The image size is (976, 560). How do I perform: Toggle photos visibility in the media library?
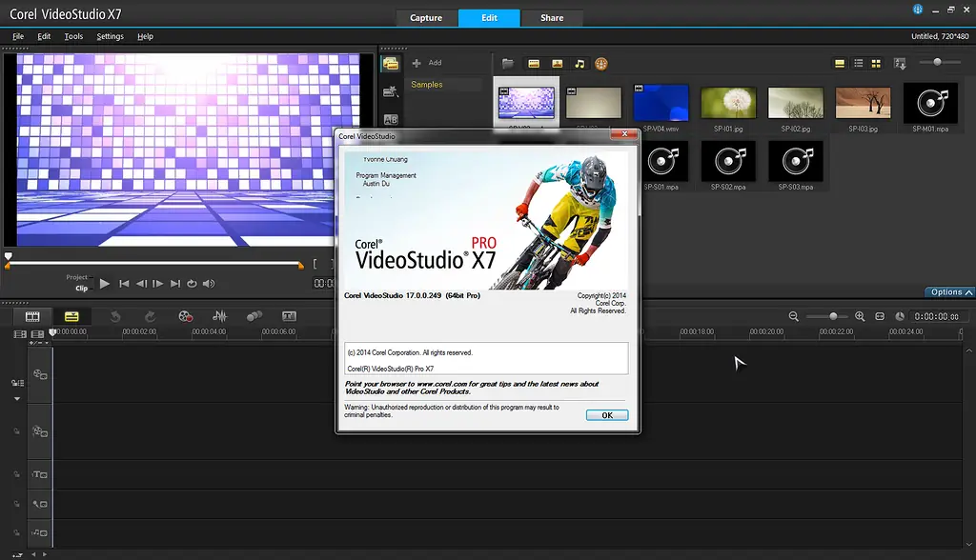click(557, 64)
